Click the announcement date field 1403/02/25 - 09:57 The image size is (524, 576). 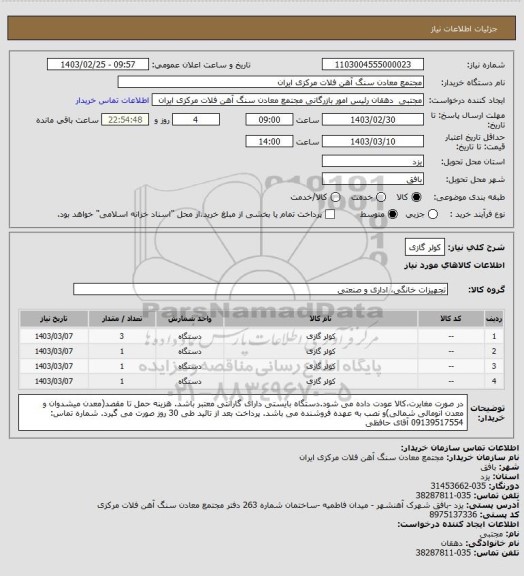click(x=98, y=65)
